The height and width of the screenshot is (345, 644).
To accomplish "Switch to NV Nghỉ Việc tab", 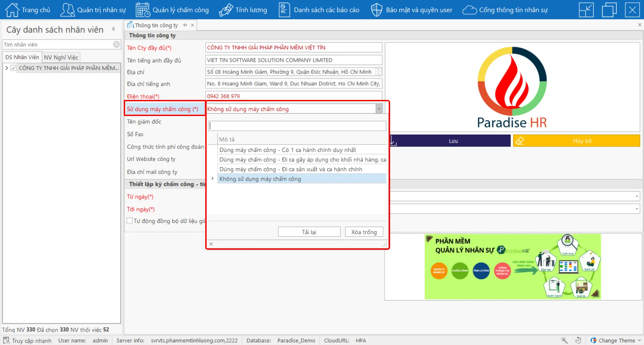I will tap(61, 57).
